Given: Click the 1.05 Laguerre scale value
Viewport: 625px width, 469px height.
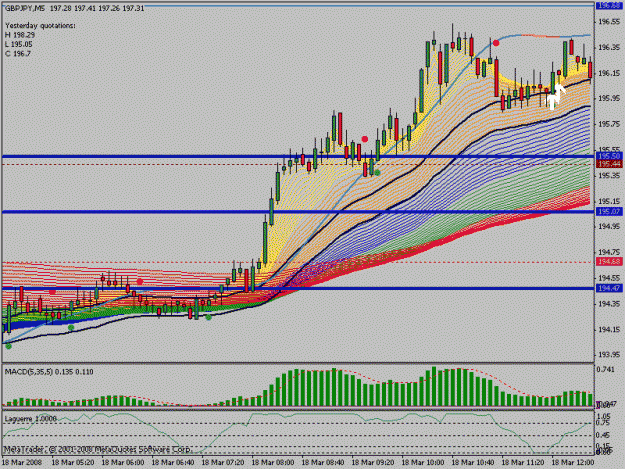Looking at the screenshot, I should pyautogui.click(x=603, y=416).
